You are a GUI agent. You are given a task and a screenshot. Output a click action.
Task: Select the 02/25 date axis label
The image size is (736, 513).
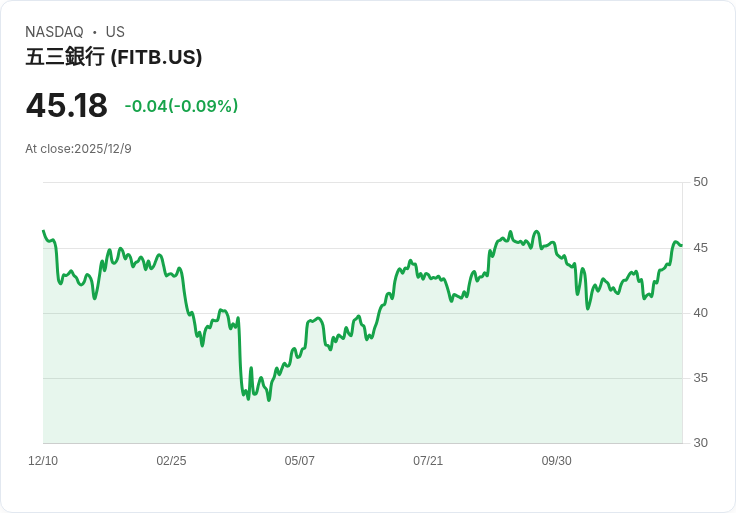171,461
